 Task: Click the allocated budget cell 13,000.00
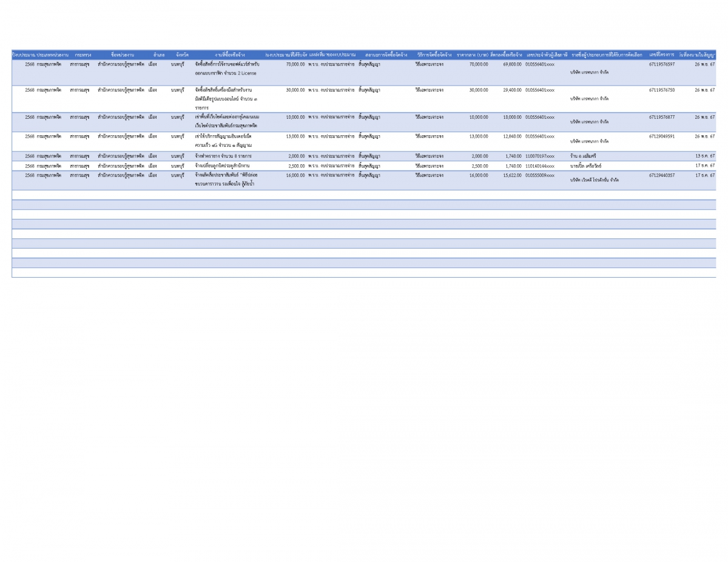[295, 136]
